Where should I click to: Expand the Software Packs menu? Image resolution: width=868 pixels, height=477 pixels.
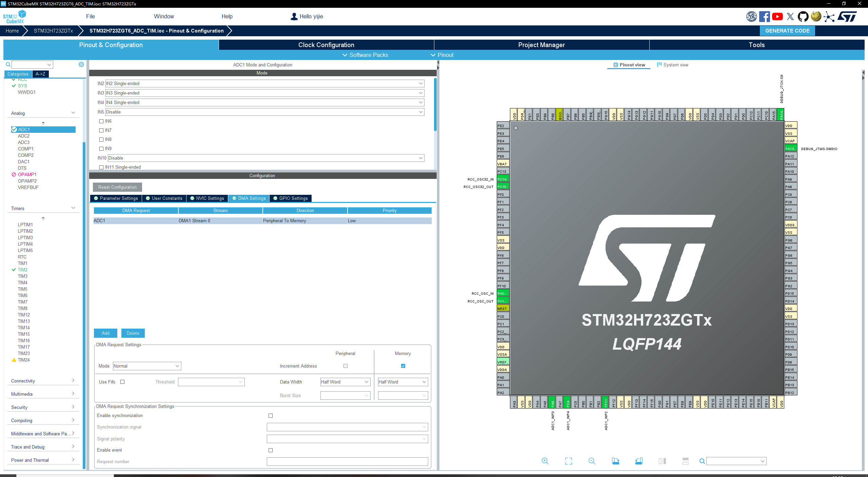point(365,55)
